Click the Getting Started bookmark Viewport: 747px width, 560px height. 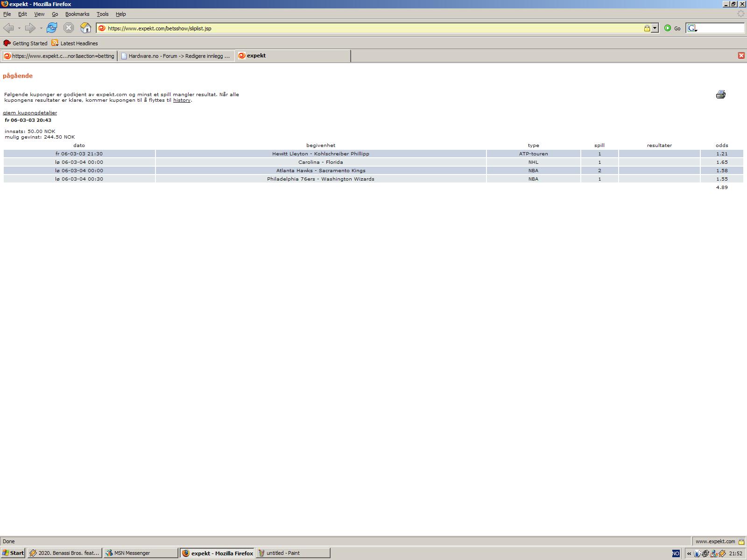point(25,43)
